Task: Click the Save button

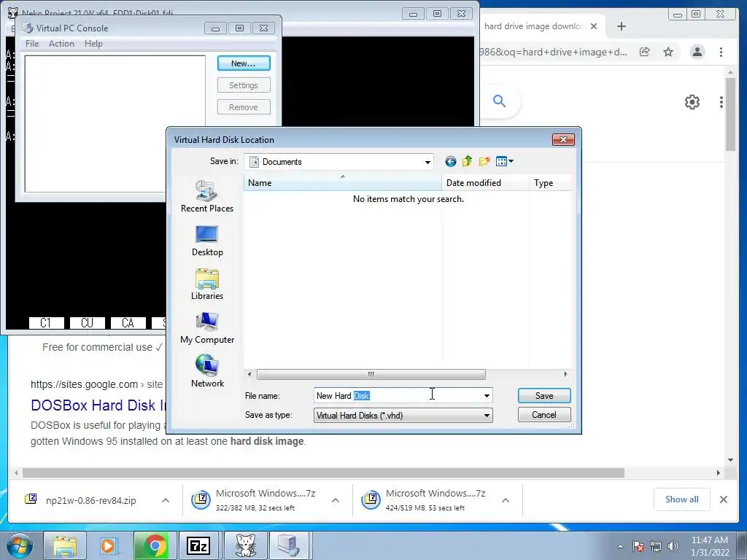Action: tap(544, 396)
